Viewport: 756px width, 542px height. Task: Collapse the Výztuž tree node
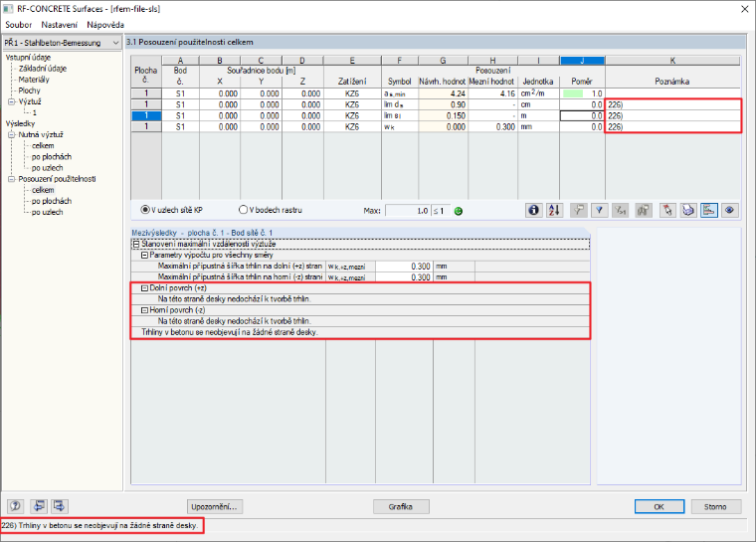[12, 101]
